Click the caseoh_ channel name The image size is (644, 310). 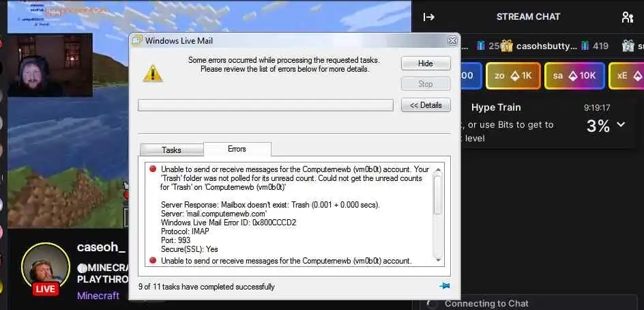tap(101, 247)
